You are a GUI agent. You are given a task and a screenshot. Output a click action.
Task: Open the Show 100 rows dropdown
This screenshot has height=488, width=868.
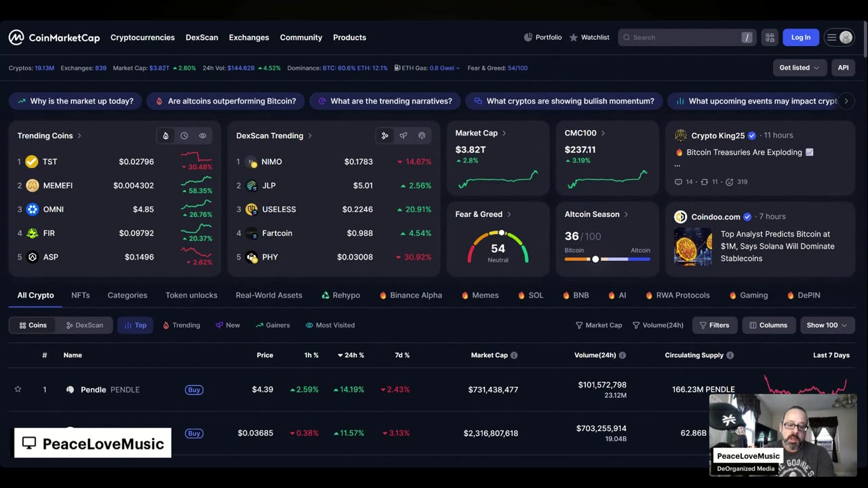pos(827,325)
